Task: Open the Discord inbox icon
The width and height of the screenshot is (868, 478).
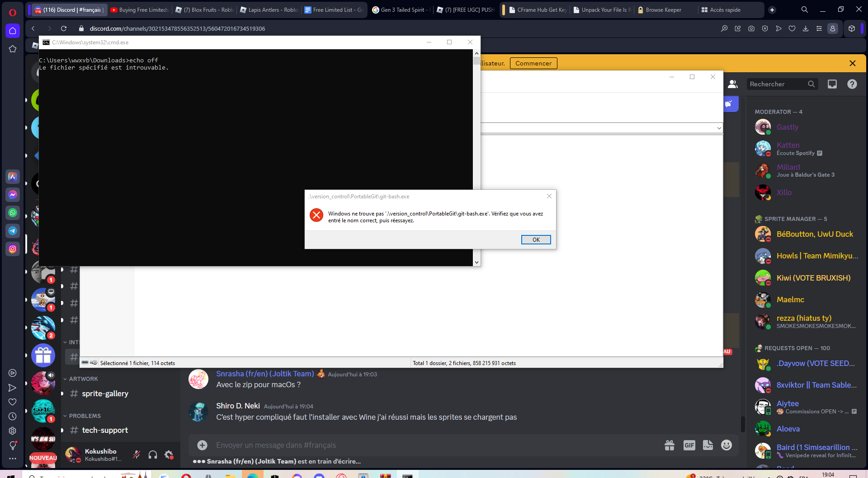Action: (832, 84)
